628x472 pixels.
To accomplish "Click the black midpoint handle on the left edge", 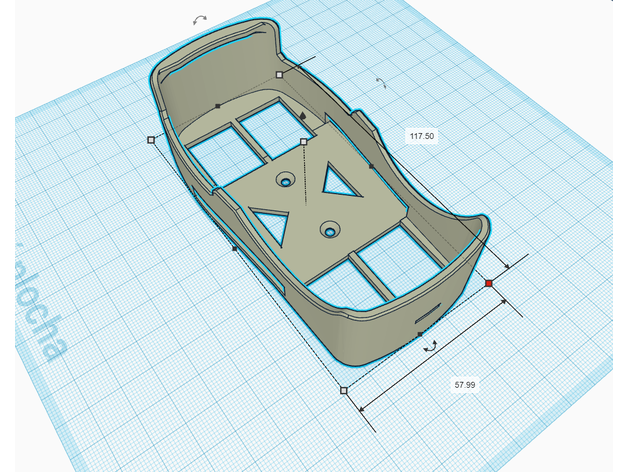I will tap(235, 248).
